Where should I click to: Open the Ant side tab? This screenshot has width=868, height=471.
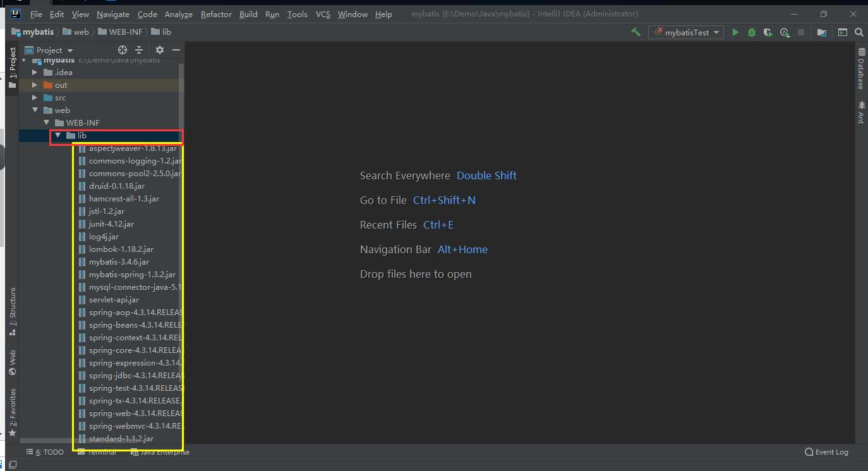pos(860,112)
